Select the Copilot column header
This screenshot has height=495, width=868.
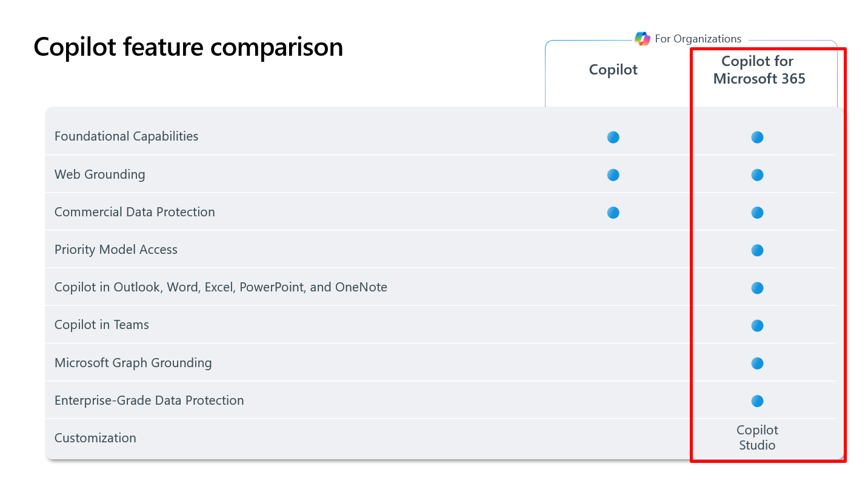click(613, 70)
